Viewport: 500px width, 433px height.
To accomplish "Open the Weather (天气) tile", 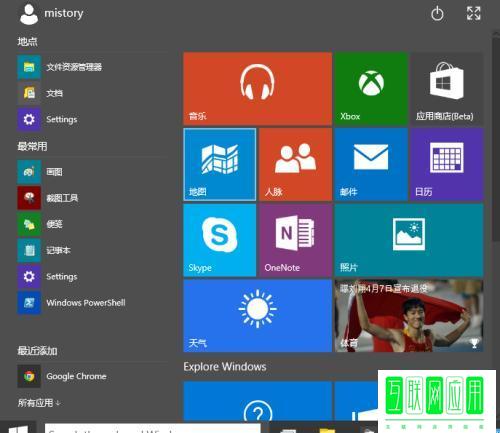I will [257, 316].
